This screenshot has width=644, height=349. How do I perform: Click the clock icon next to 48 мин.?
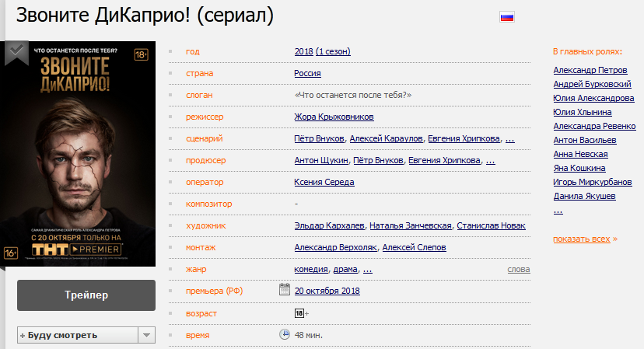click(x=284, y=334)
